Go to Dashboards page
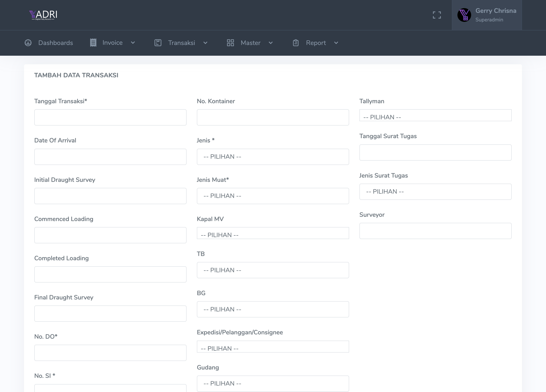Image resolution: width=546 pixels, height=392 pixels. (56, 43)
